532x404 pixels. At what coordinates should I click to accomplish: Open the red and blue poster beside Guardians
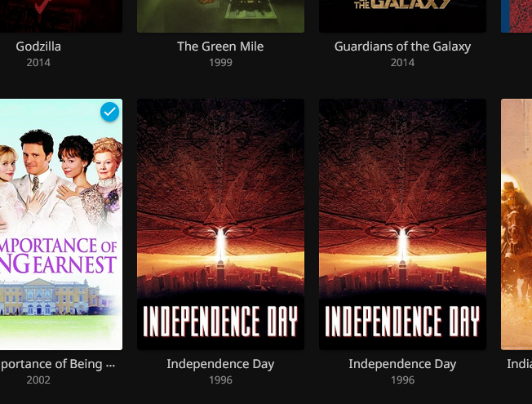tap(516, 16)
